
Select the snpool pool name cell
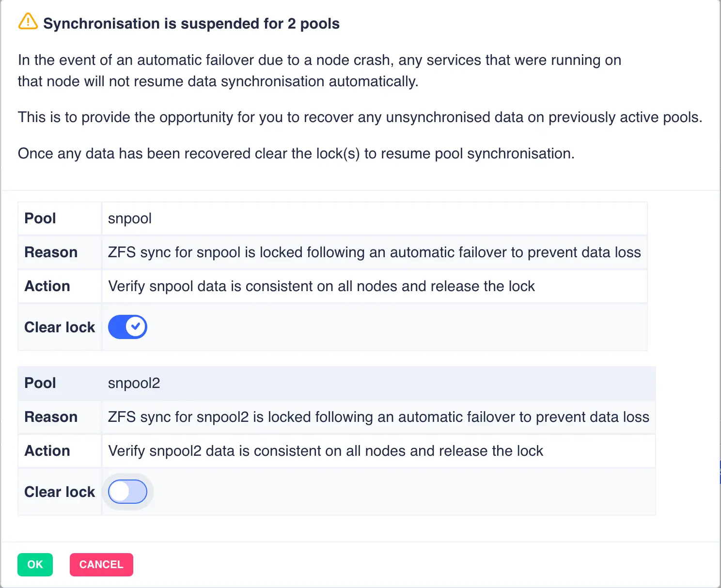tap(130, 218)
